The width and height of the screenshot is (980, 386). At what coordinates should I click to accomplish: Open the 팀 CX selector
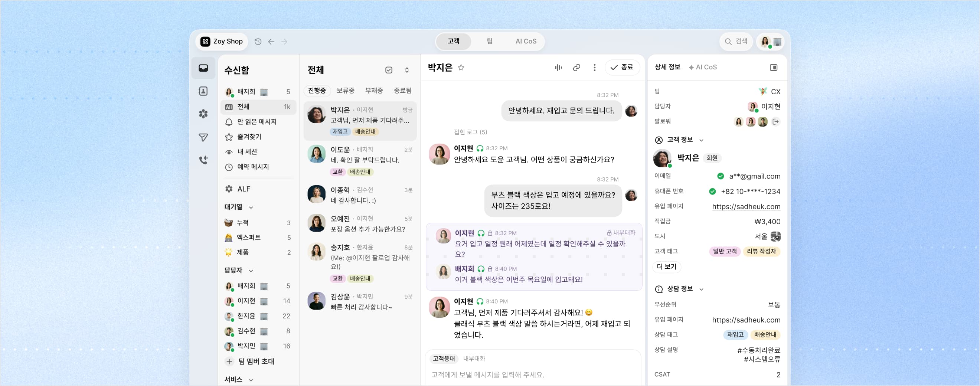(x=769, y=92)
